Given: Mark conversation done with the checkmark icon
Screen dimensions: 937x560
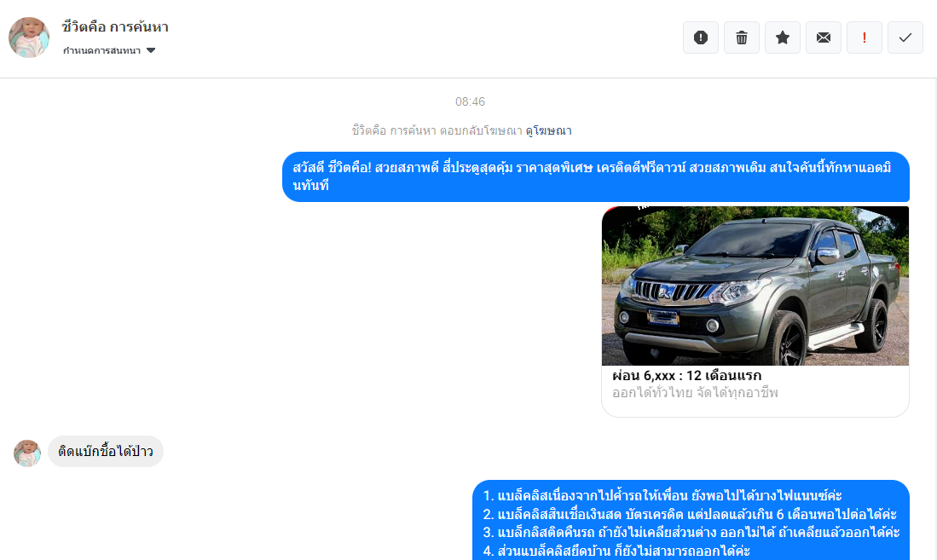Looking at the screenshot, I should click(x=905, y=38).
